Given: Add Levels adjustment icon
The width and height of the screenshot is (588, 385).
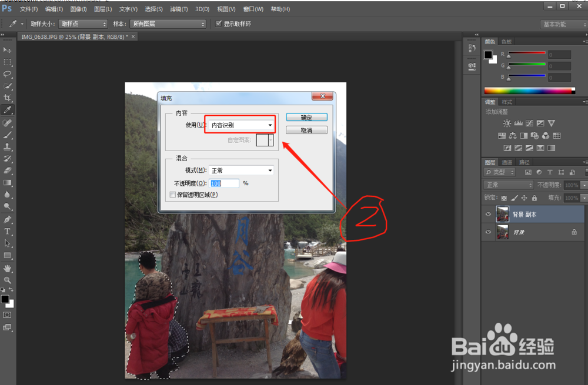Looking at the screenshot, I should click(518, 123).
